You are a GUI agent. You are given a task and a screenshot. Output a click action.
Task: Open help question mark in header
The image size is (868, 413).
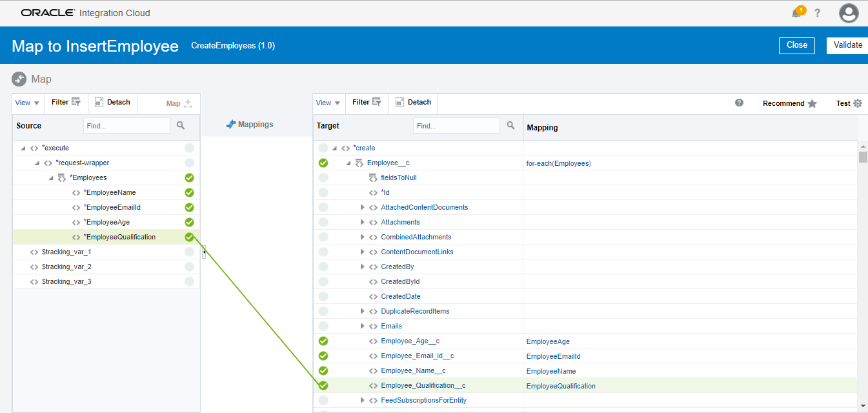point(818,13)
